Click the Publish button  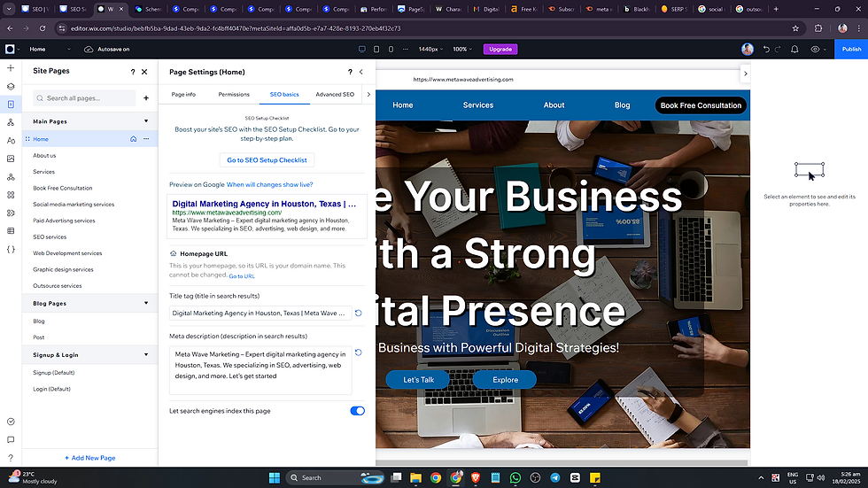(851, 50)
